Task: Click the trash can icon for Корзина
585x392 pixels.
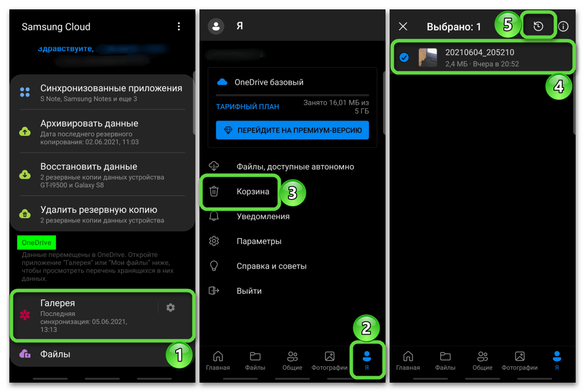Action: (x=214, y=191)
